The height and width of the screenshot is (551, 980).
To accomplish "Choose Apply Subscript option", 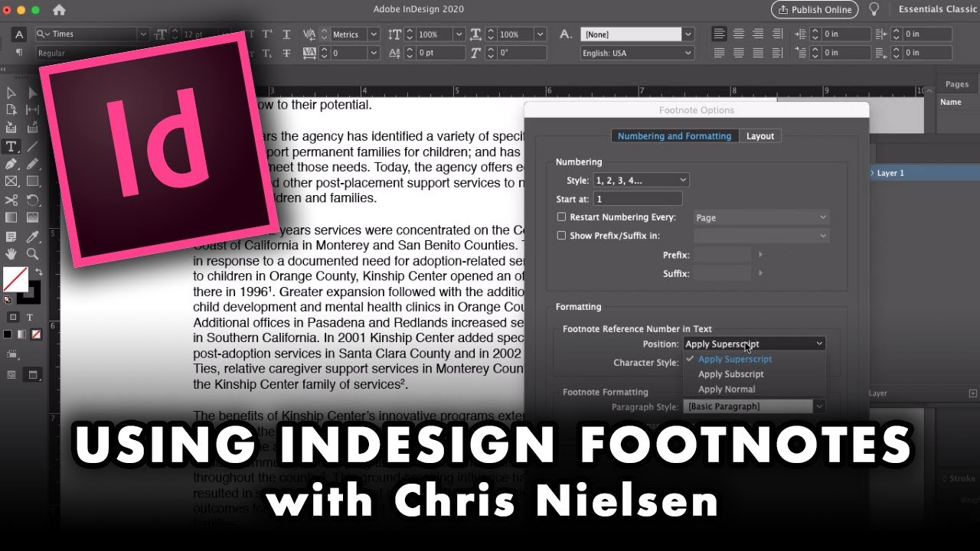I will pyautogui.click(x=731, y=374).
